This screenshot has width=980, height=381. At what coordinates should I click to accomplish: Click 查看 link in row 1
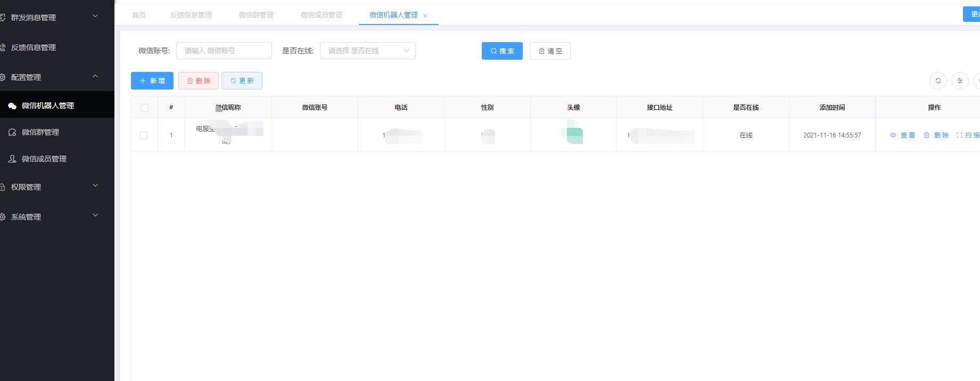point(902,135)
